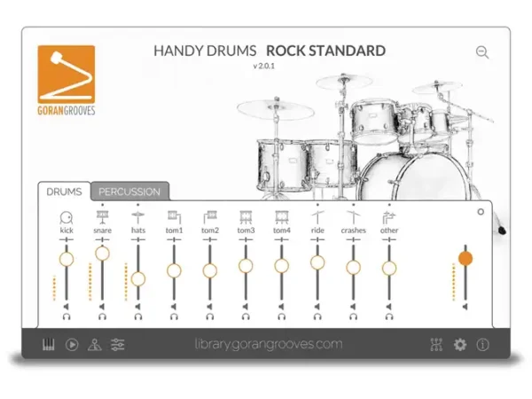
Task: Solo the tom3 channel with headphones icon
Action: 246,317
